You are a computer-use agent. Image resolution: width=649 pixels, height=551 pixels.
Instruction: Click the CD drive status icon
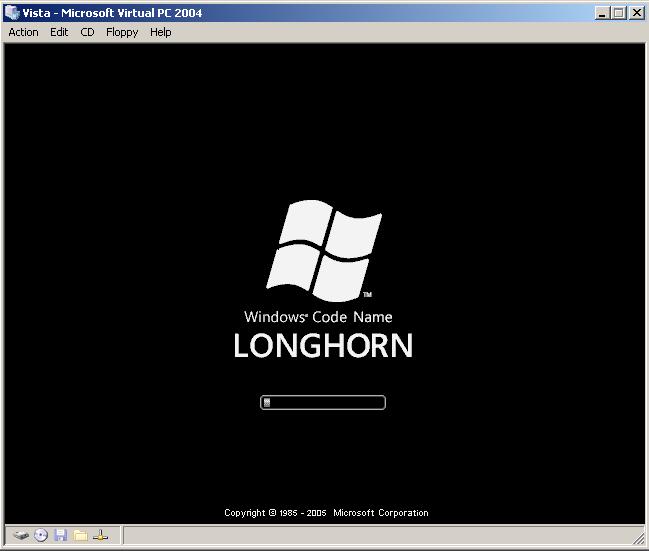pos(41,535)
